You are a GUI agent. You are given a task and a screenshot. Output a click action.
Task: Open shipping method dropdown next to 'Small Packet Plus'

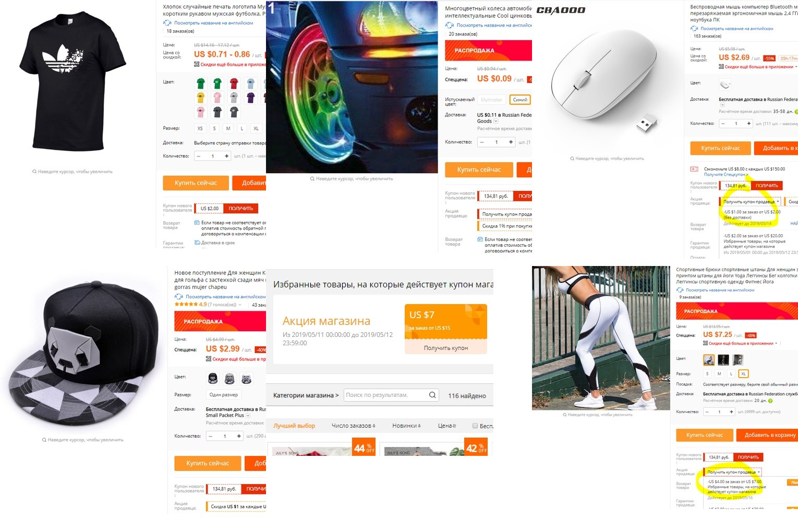[248, 416]
